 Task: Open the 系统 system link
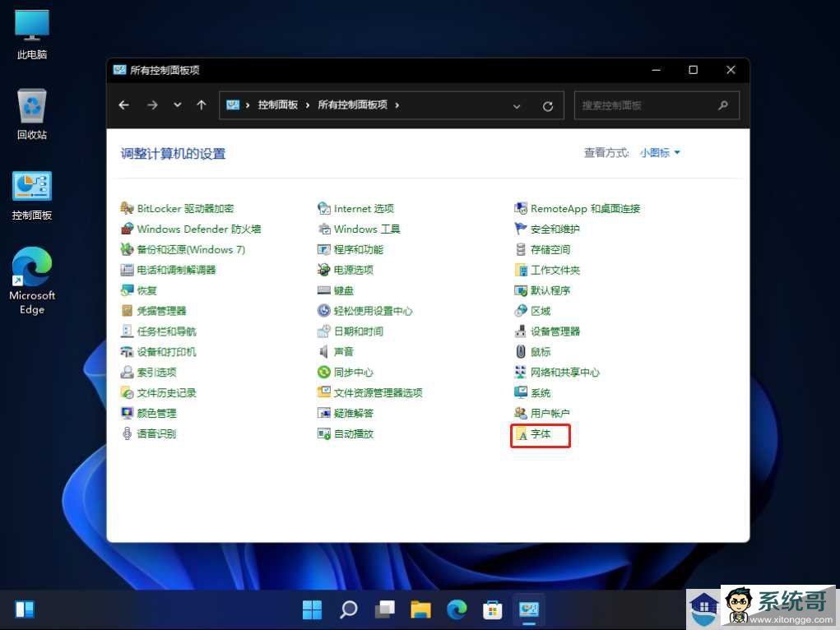541,392
